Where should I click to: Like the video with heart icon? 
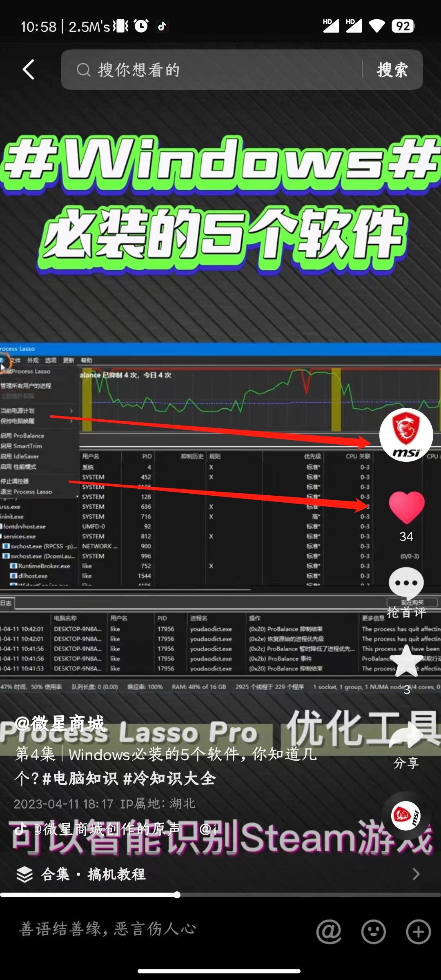pos(406,508)
